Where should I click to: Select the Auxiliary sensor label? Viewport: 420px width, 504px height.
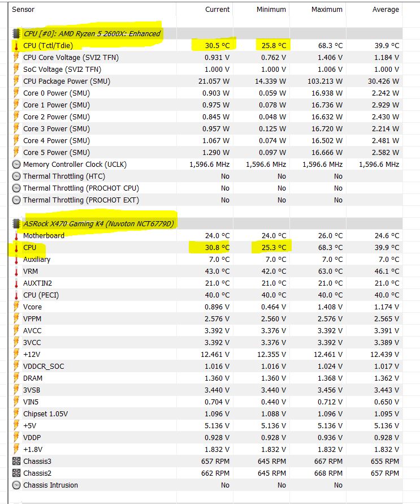tap(37, 260)
